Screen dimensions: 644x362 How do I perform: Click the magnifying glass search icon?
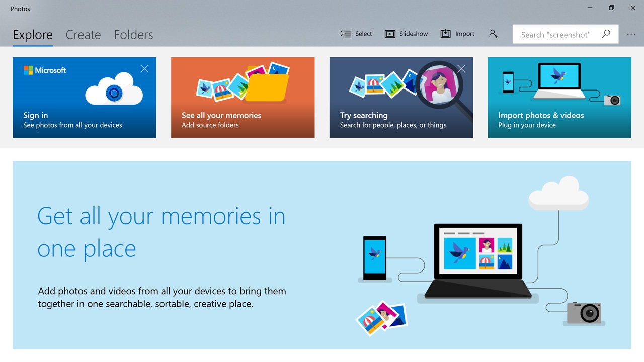point(606,34)
